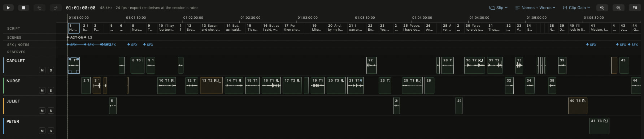Viewport: 644px width, 139px height.
Task: Solo the JULIET track
Action: pyautogui.click(x=51, y=111)
